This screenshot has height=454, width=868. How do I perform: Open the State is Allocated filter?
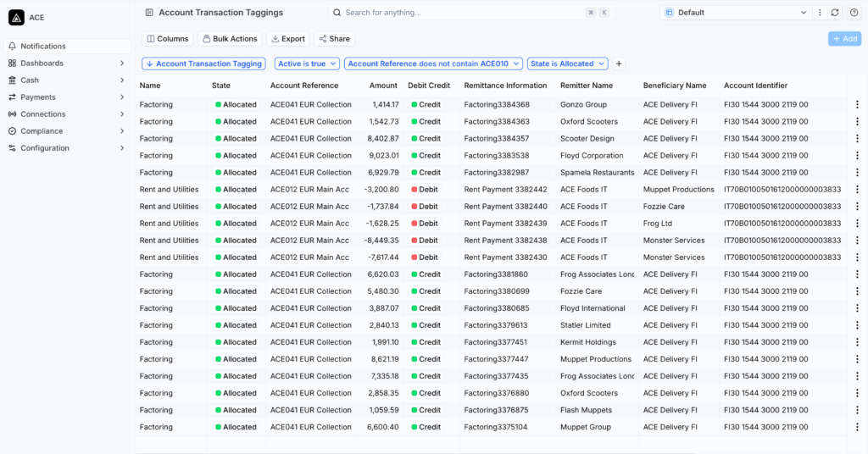click(x=567, y=64)
